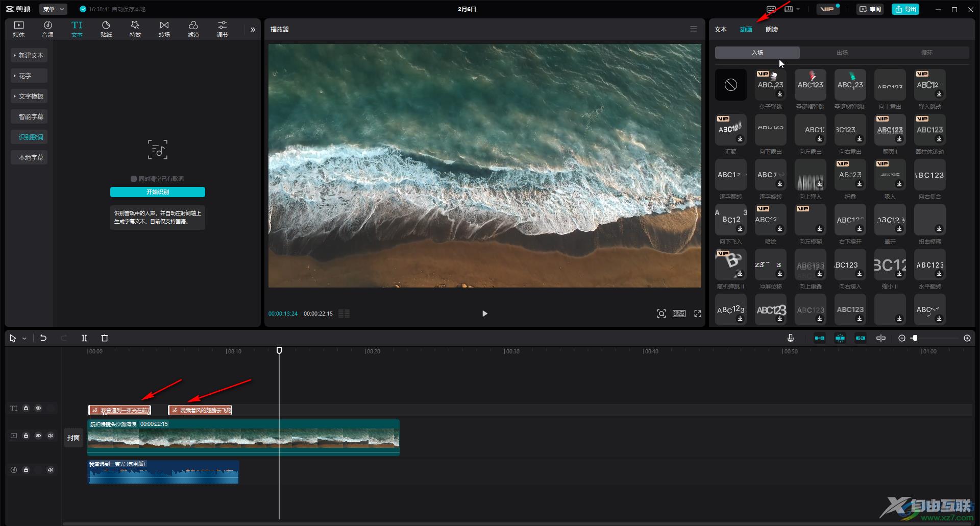
Task: Select the 出场 animation tab
Action: click(x=842, y=53)
